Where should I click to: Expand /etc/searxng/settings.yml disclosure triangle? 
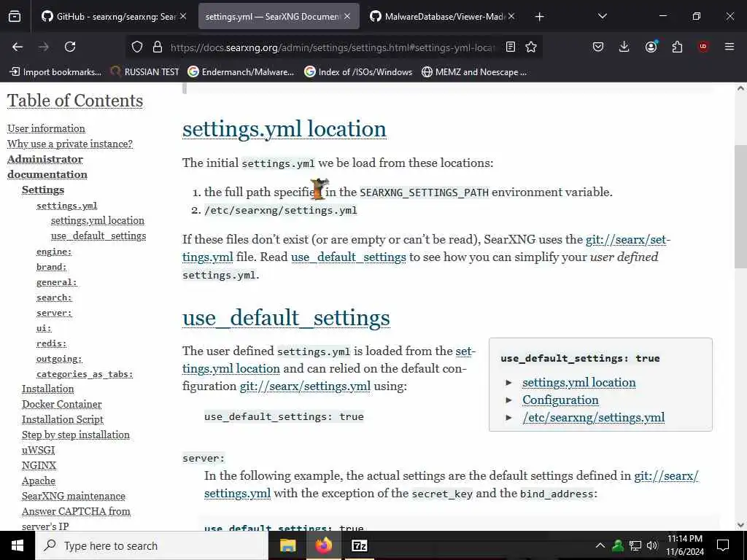pos(508,418)
